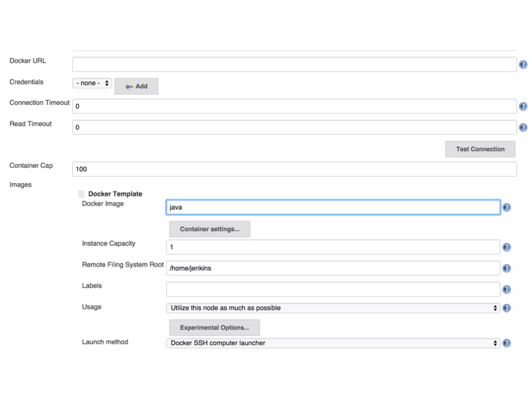Image resolution: width=532 pixels, height=399 pixels.
Task: Focus the Docker URL text field
Action: (x=294, y=64)
